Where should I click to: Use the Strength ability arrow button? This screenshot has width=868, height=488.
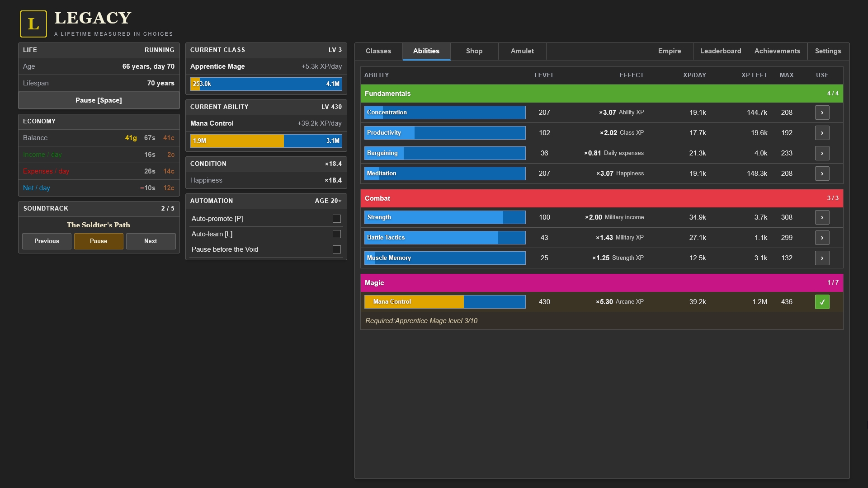[822, 217]
